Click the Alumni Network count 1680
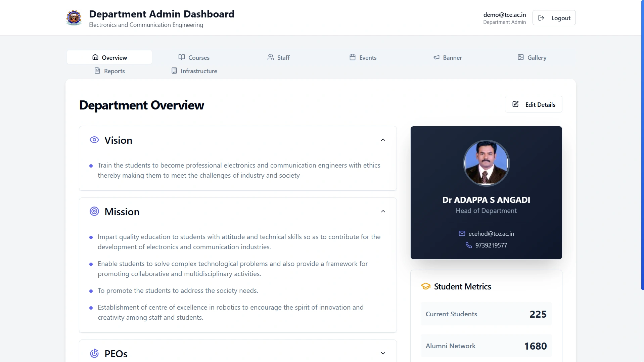The image size is (644, 362). (535, 346)
